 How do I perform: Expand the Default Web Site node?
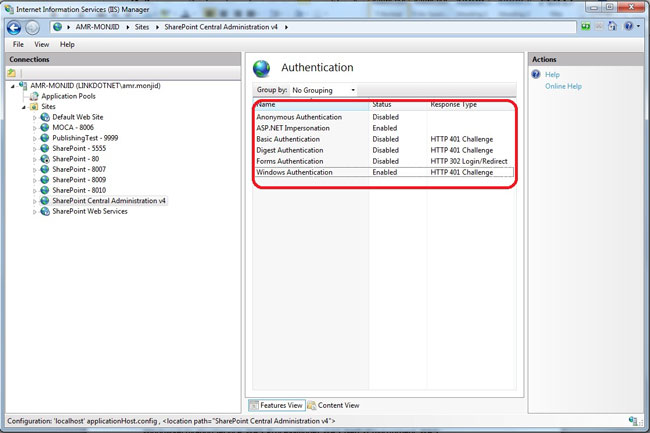point(34,118)
